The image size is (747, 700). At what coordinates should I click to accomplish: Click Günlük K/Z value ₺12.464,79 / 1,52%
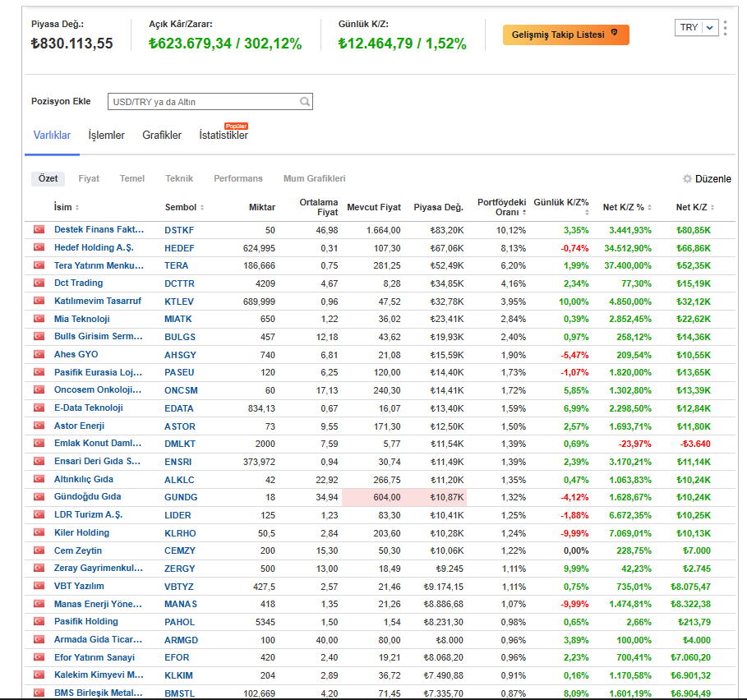402,44
